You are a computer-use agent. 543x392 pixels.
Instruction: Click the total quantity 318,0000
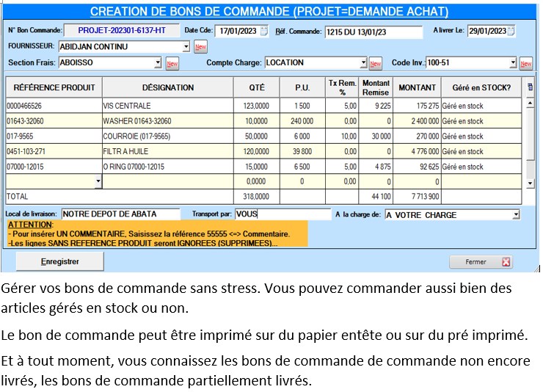257,196
